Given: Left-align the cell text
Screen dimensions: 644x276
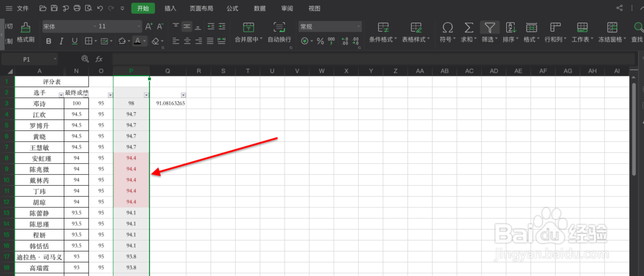Looking at the screenshot, I should (x=176, y=41).
